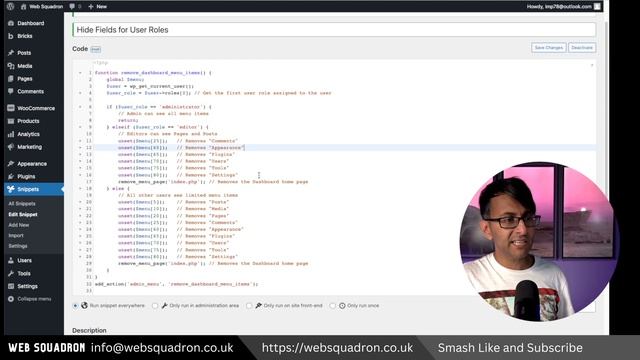Click the Plugins plug icon

click(11, 176)
